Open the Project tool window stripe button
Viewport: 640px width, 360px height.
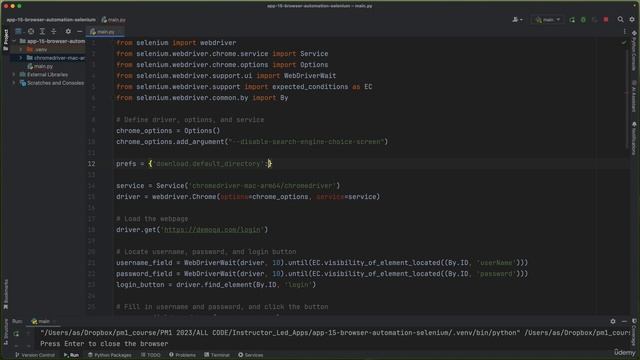click(6, 40)
